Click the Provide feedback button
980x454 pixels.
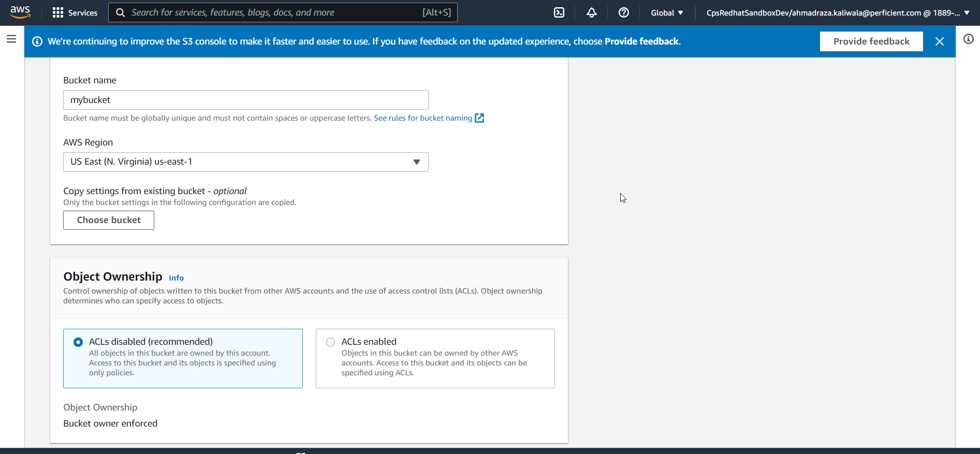click(871, 41)
